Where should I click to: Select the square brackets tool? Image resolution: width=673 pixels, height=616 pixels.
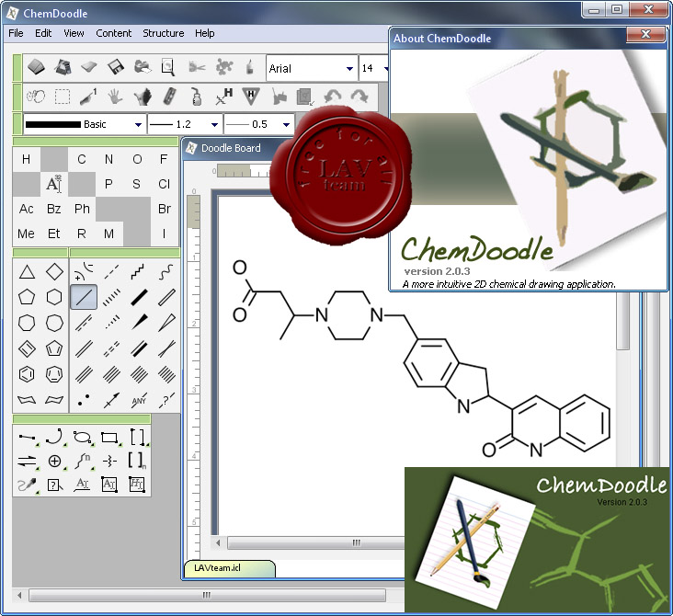coord(137,437)
